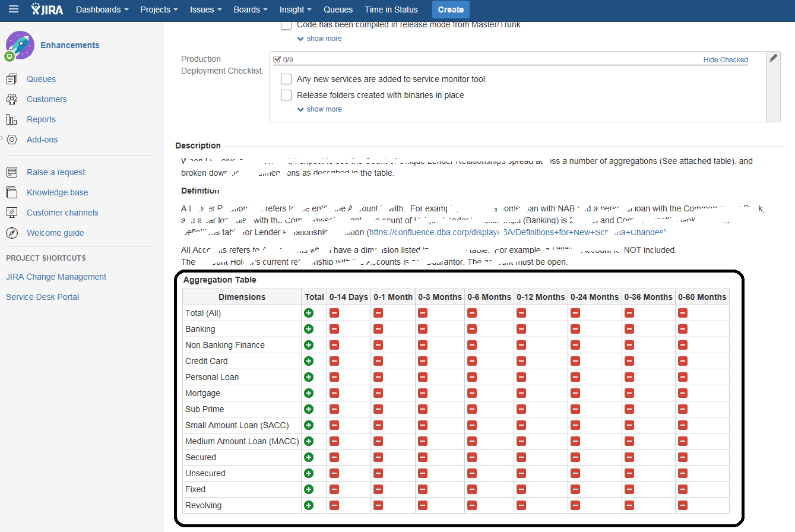
Task: Click green plus icon in Banking row
Action: 308,329
